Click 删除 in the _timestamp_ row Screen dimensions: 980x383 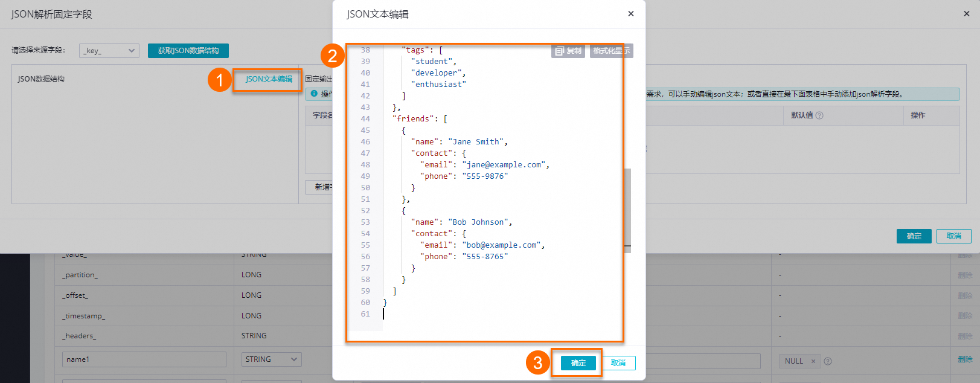click(x=965, y=316)
